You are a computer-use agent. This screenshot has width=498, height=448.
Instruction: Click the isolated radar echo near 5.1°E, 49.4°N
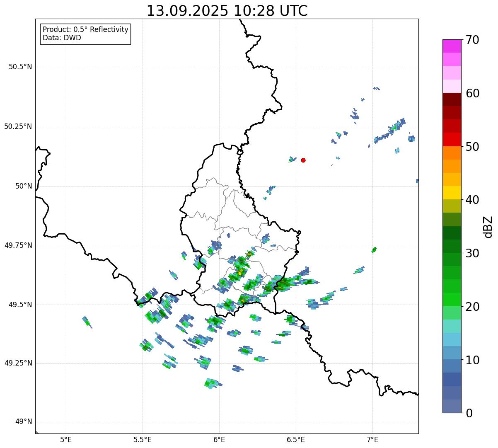coord(87,322)
